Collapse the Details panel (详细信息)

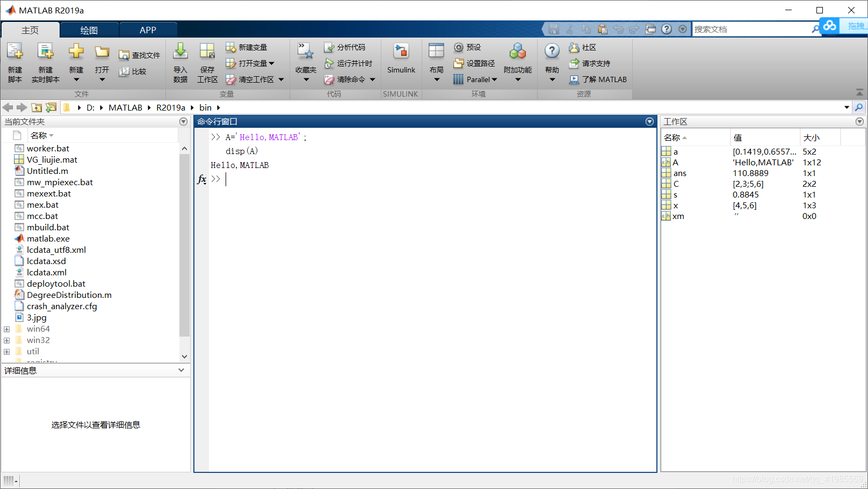pos(181,370)
